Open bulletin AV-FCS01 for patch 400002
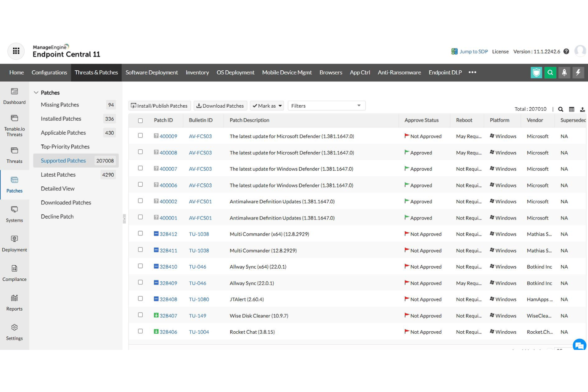Screen dimensions: 588x392 coord(200,201)
